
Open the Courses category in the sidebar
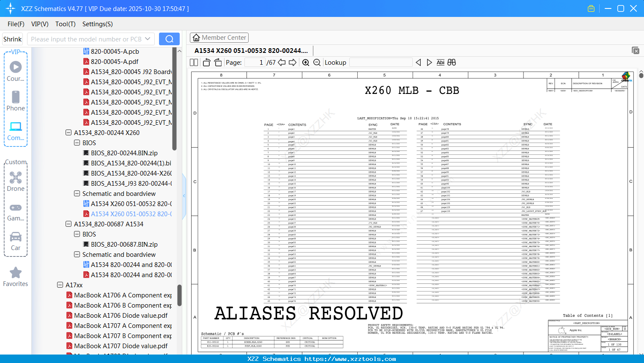[16, 71]
